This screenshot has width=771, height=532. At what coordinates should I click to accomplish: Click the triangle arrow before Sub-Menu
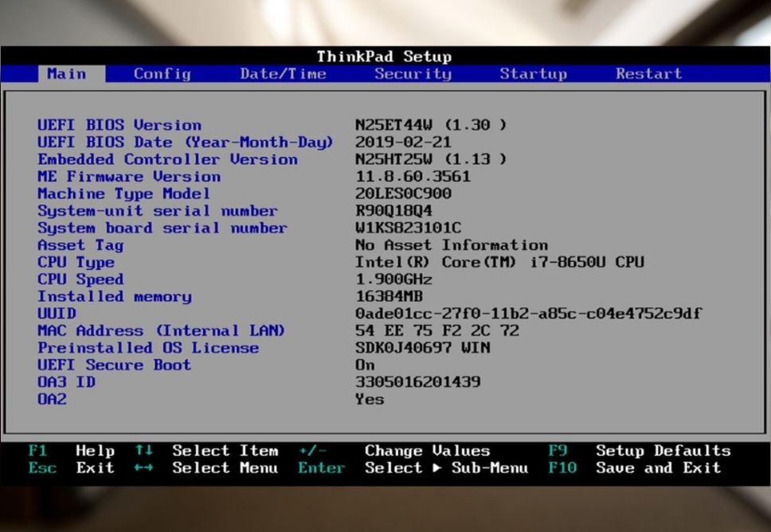(x=436, y=468)
